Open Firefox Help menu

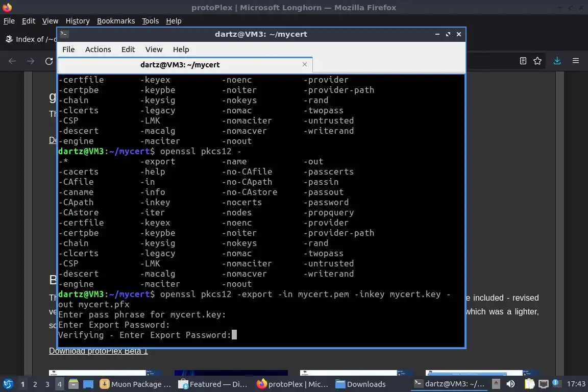point(174,21)
